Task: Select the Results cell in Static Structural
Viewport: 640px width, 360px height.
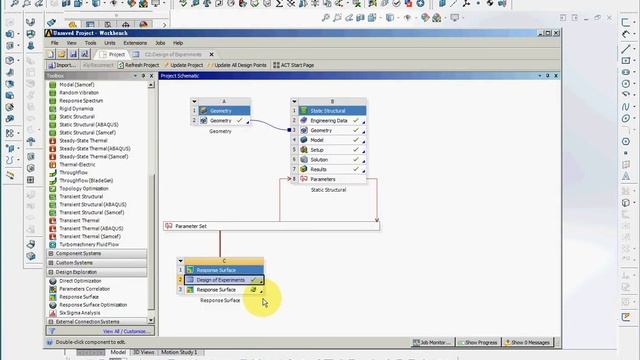Action: 332,169
